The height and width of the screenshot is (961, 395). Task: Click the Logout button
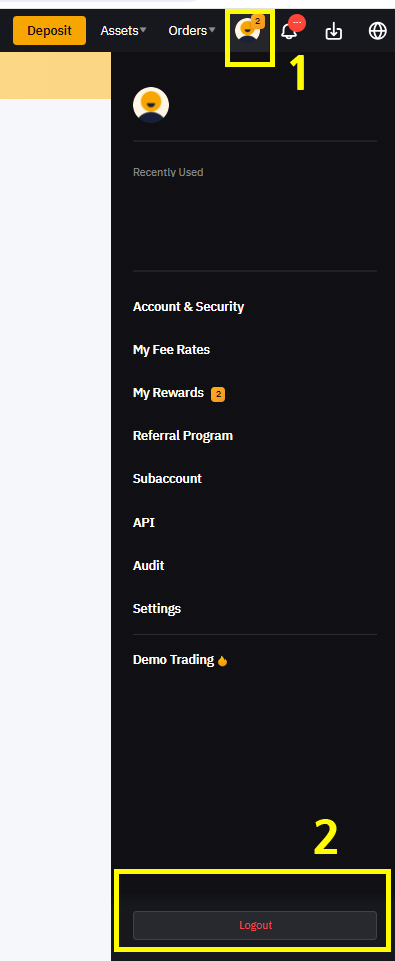[x=255, y=925]
